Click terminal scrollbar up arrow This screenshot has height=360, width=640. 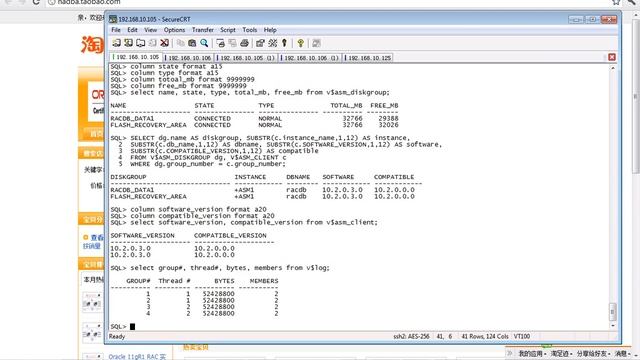[613, 68]
